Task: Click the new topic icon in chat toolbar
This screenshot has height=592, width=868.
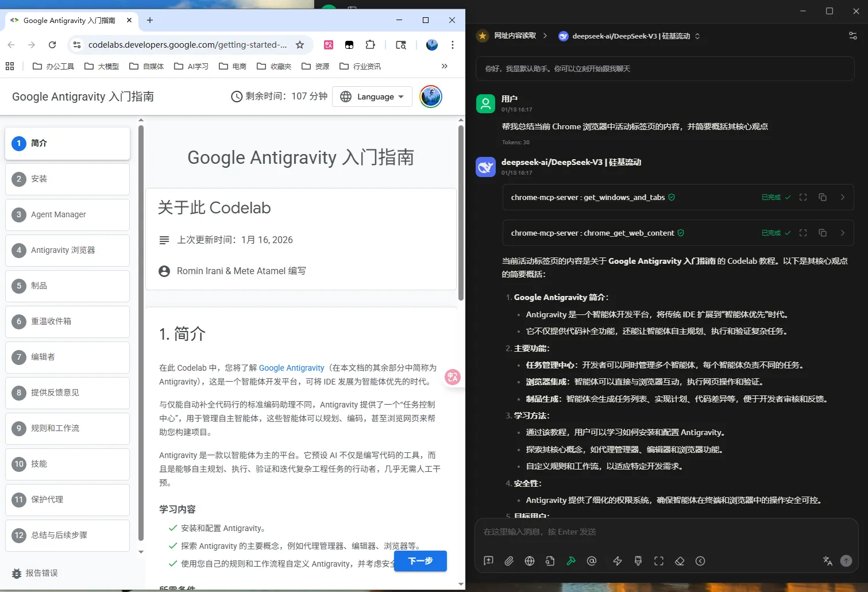Action: 489,561
